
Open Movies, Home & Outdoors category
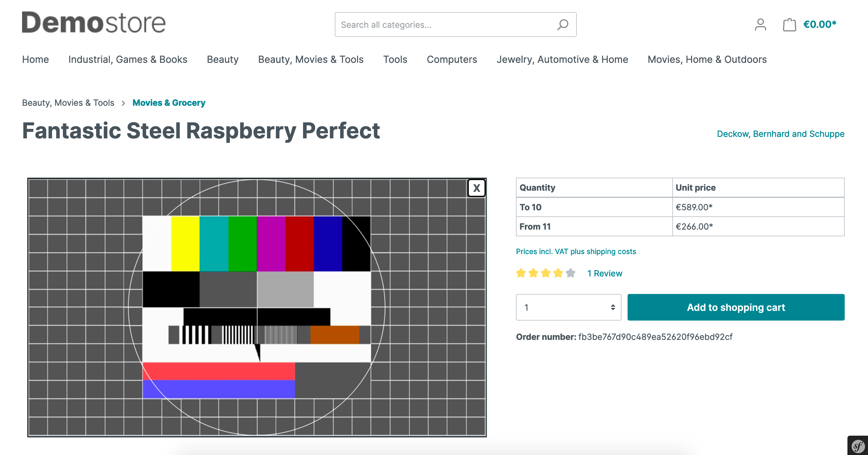coord(707,59)
